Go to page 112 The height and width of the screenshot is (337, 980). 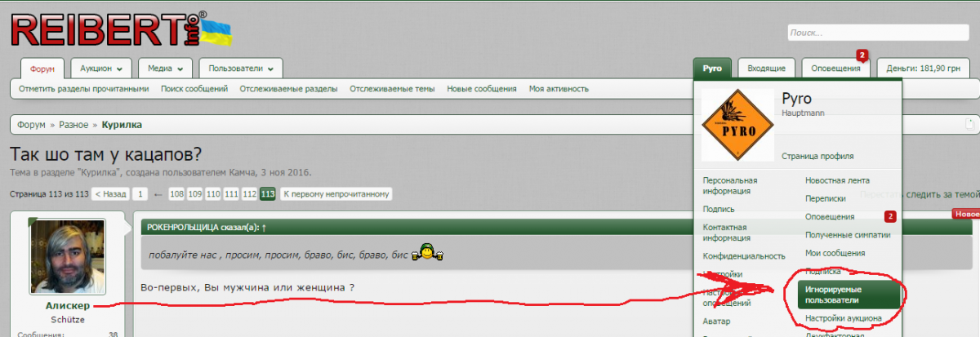(249, 194)
